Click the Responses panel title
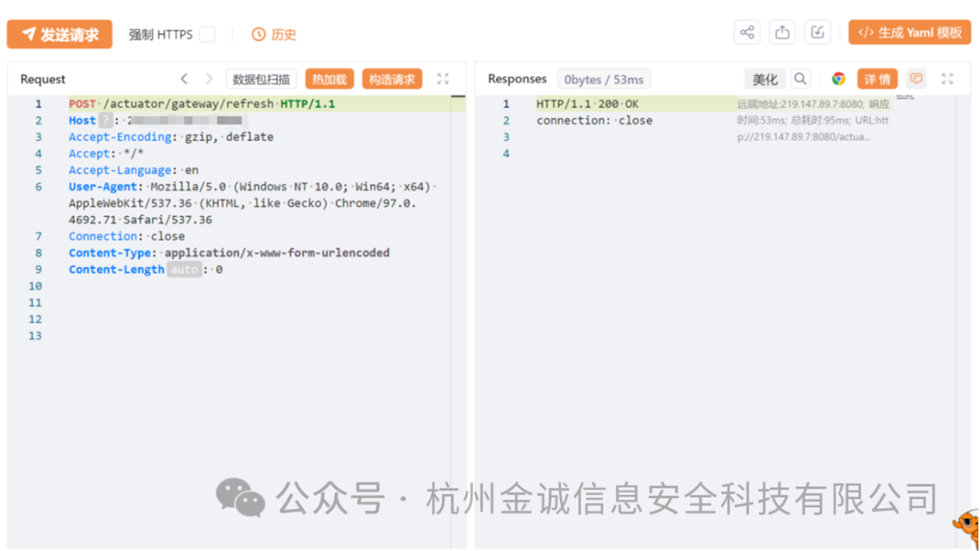980x551 pixels. coord(517,79)
